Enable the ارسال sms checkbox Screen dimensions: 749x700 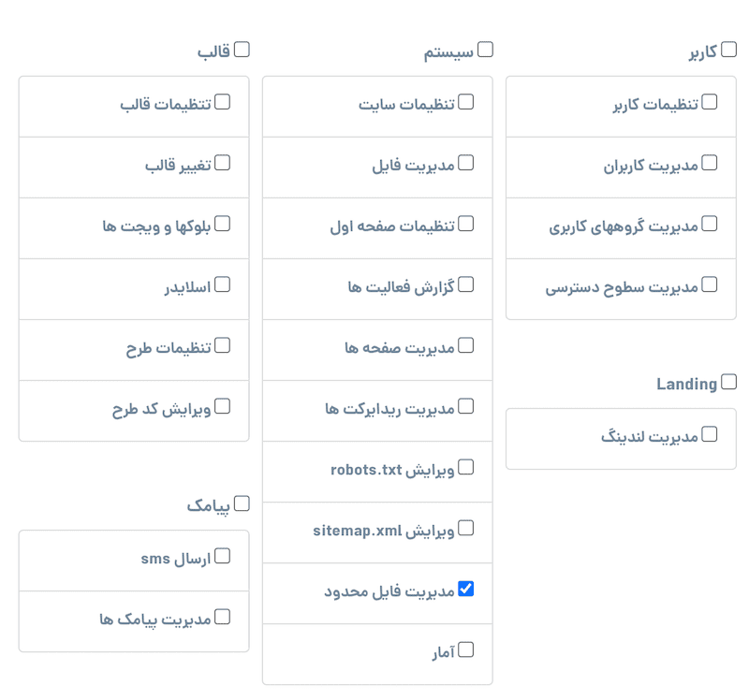[x=223, y=556]
